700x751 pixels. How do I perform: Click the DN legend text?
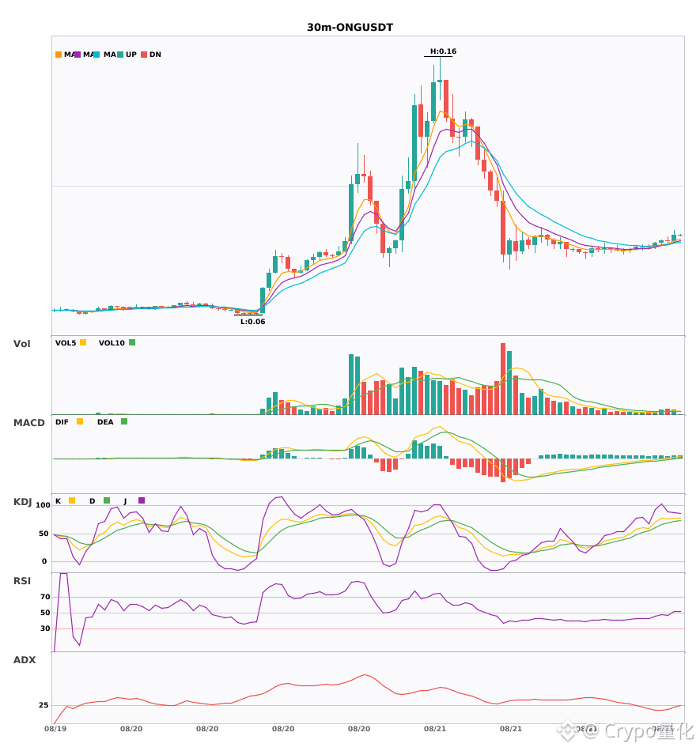155,55
